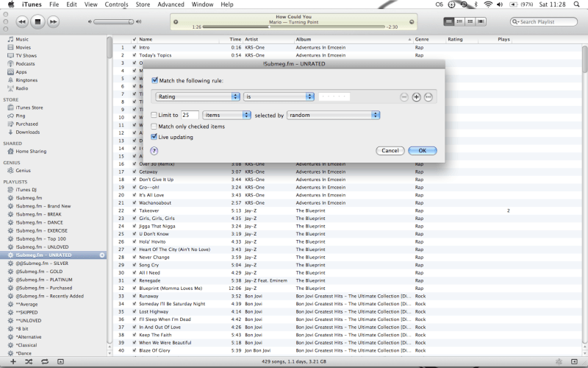The image size is (588, 368).
Task: Click the nested rule ellipsis button
Action: 429,96
